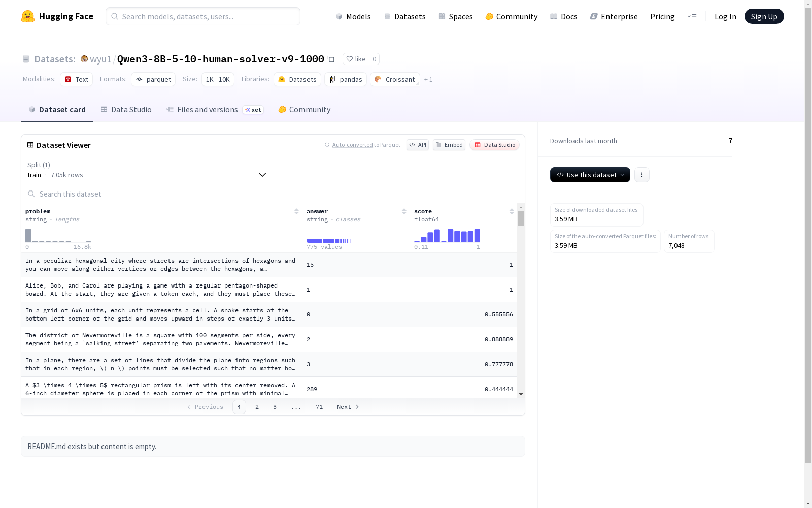Focus the Search this dataset field
Viewport: 812px width, 508px height.
[x=273, y=194]
